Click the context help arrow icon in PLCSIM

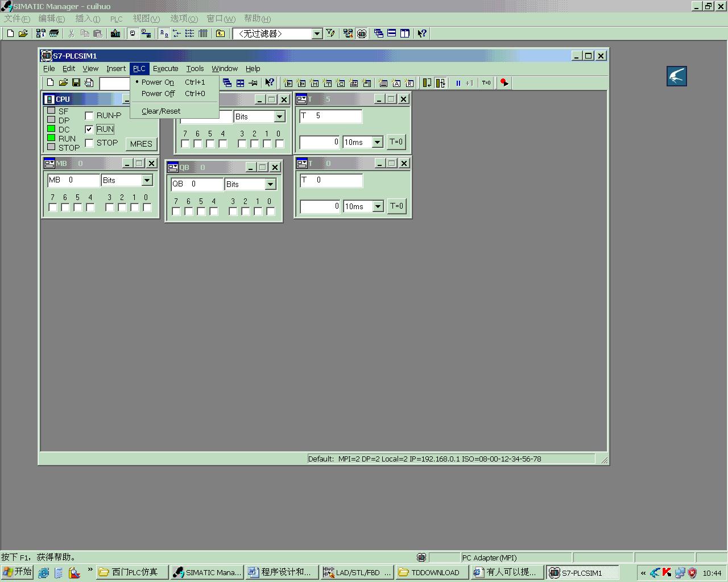tap(270, 83)
